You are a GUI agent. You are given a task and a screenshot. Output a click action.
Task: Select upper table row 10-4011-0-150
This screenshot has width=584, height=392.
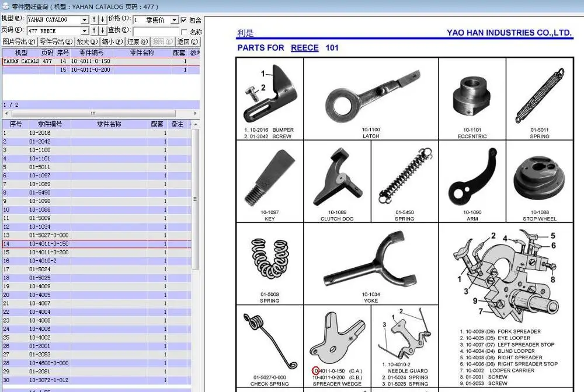point(100,61)
